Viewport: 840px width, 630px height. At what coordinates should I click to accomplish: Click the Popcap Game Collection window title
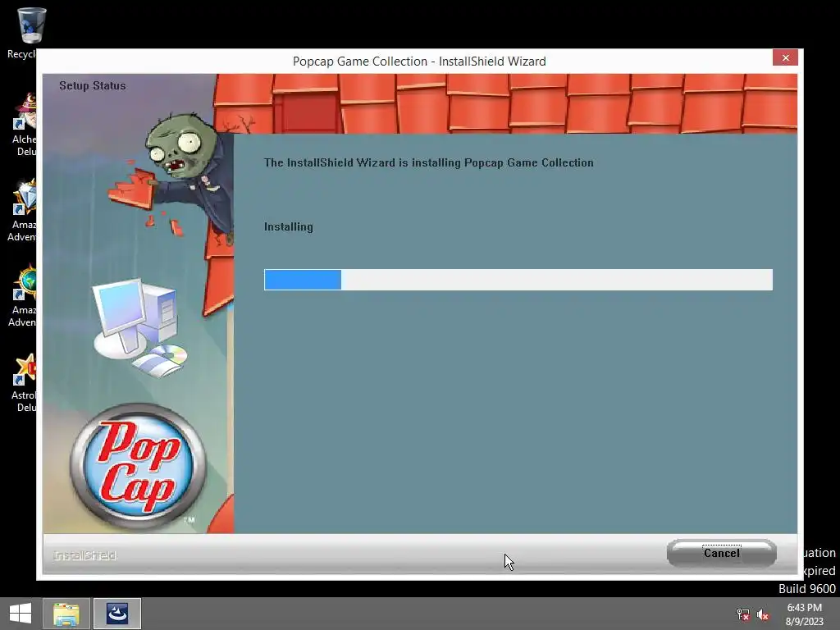[x=419, y=61]
